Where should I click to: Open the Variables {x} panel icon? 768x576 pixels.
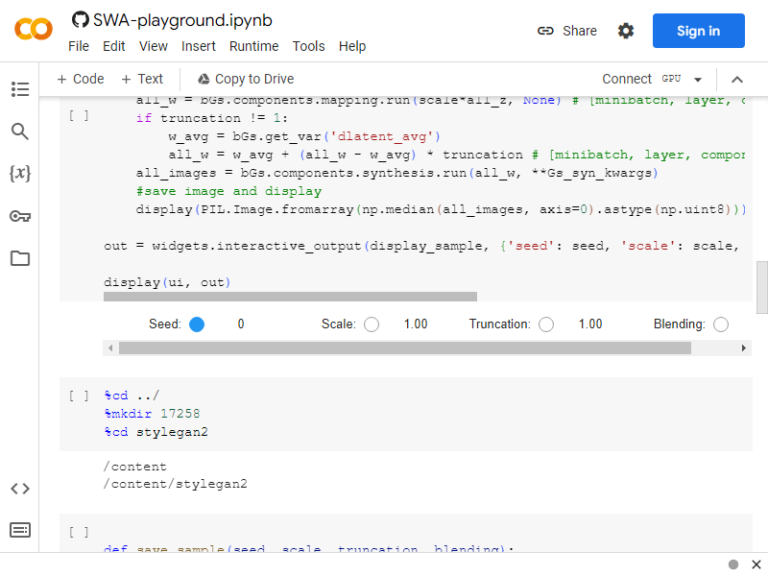pos(20,173)
